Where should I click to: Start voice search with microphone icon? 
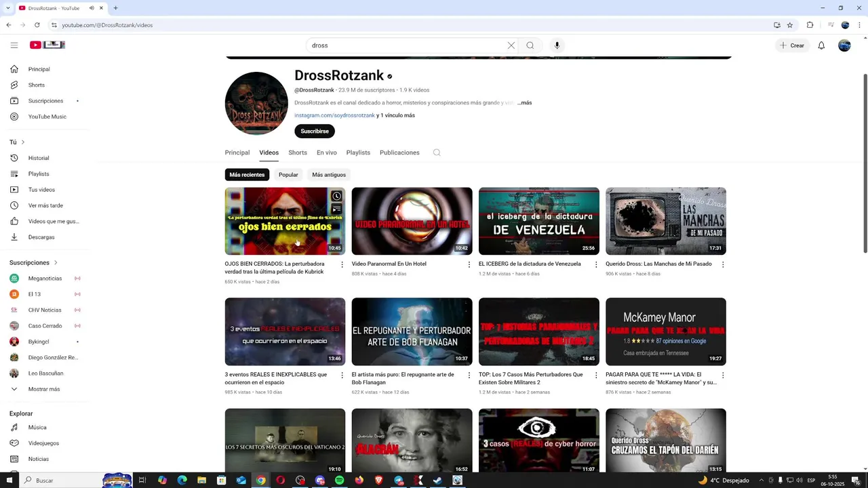pyautogui.click(x=557, y=45)
